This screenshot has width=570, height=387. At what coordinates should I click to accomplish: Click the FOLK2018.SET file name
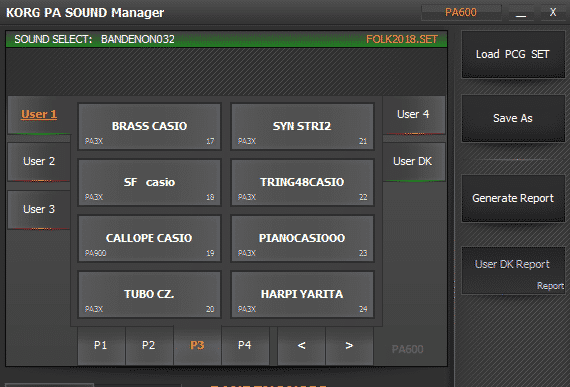pos(402,39)
